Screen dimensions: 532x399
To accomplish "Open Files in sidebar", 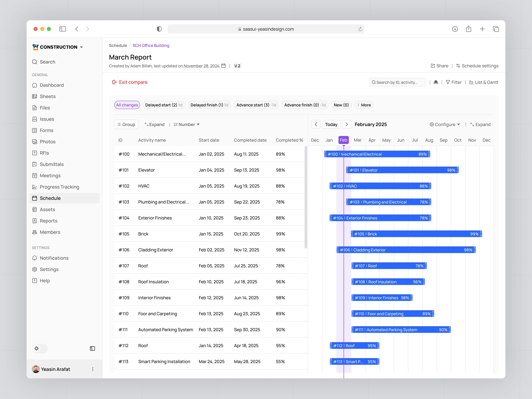I will click(65, 108).
